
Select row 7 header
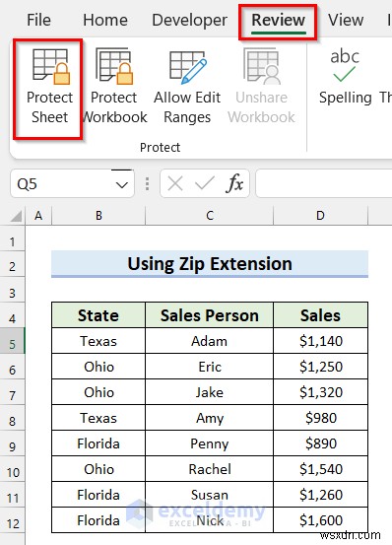pos(13,392)
